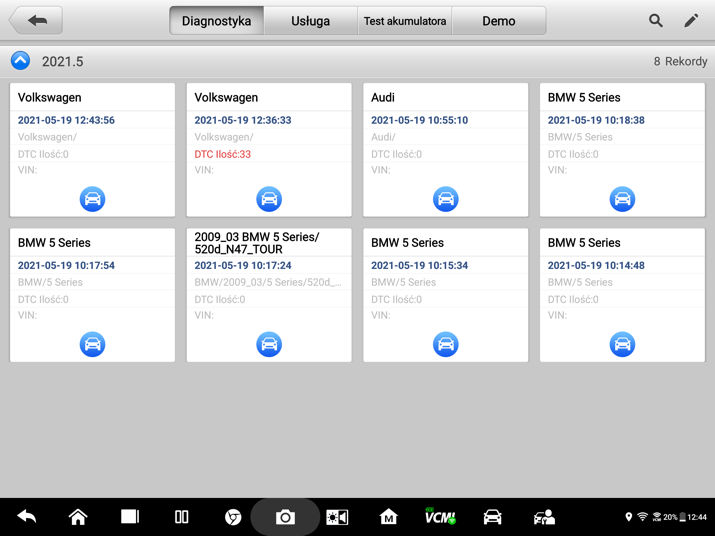
Task: Tap the car diagnostics shortcut in bottom bar
Action: pos(492,517)
